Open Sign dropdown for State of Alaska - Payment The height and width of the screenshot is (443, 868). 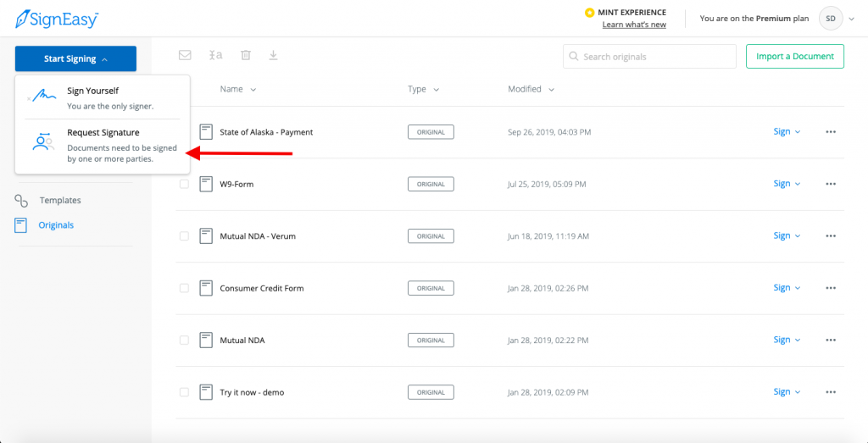(787, 131)
